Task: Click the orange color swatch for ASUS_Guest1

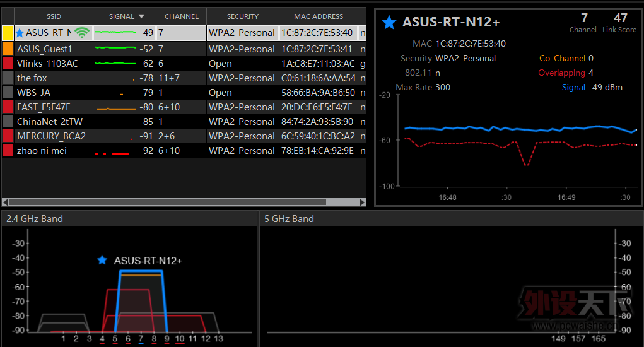Action: 8,49
